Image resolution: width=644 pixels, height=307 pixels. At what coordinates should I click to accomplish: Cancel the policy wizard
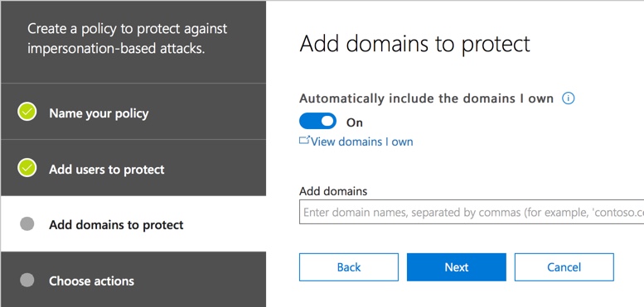tap(564, 267)
